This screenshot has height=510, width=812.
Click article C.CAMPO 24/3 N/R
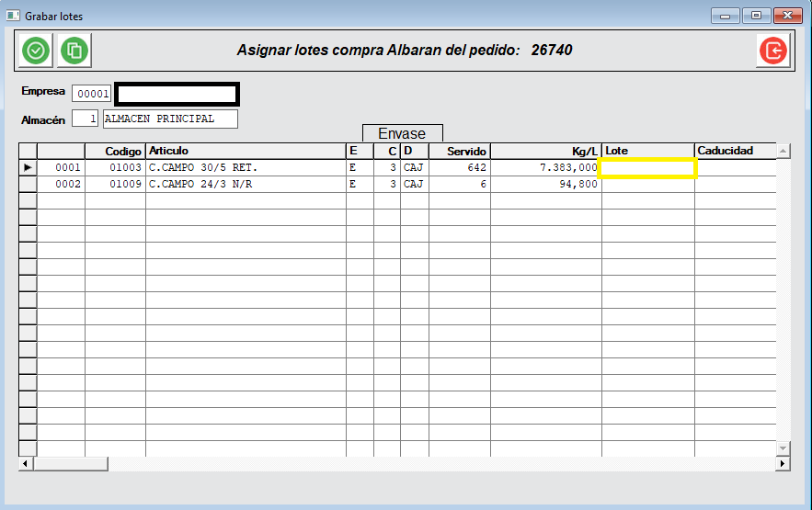[x=246, y=184]
